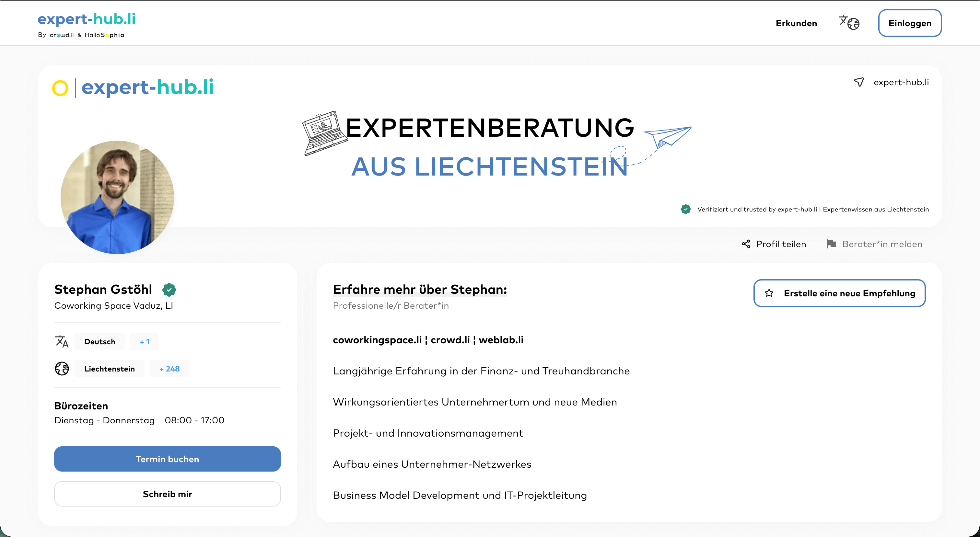Click Stephan's profile photo

(x=117, y=197)
